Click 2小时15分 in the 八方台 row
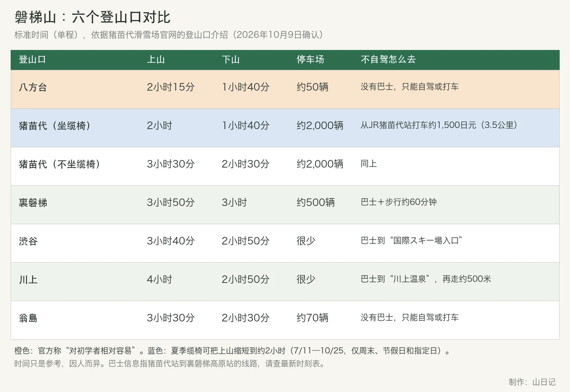This screenshot has height=392, width=570. click(171, 87)
